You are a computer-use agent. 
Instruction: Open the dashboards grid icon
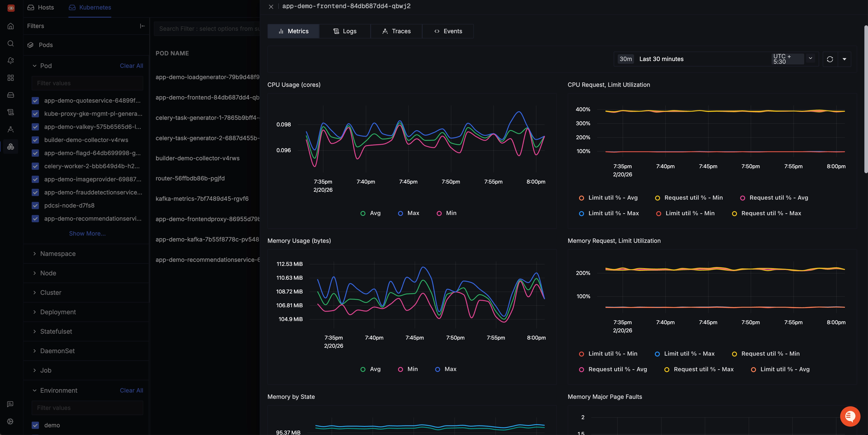tap(11, 78)
